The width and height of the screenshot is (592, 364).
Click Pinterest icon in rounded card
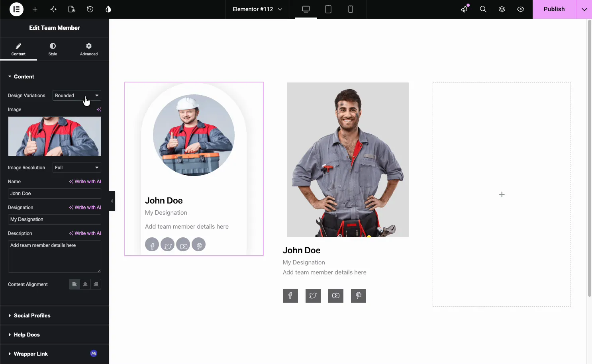coord(198,245)
